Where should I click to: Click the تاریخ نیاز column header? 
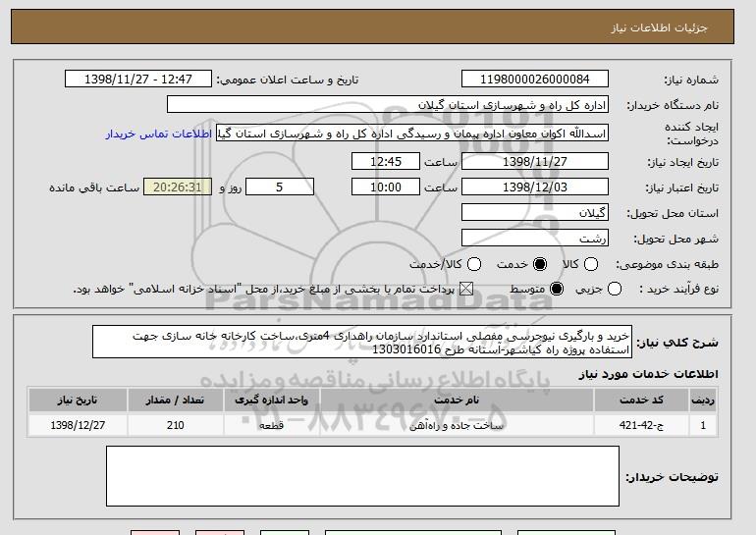tap(78, 401)
